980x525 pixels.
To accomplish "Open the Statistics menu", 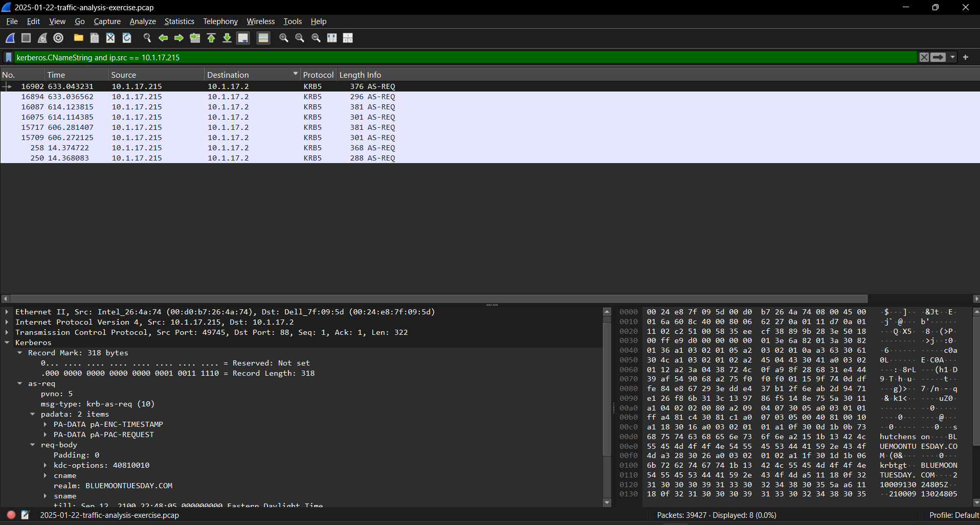I will (179, 21).
